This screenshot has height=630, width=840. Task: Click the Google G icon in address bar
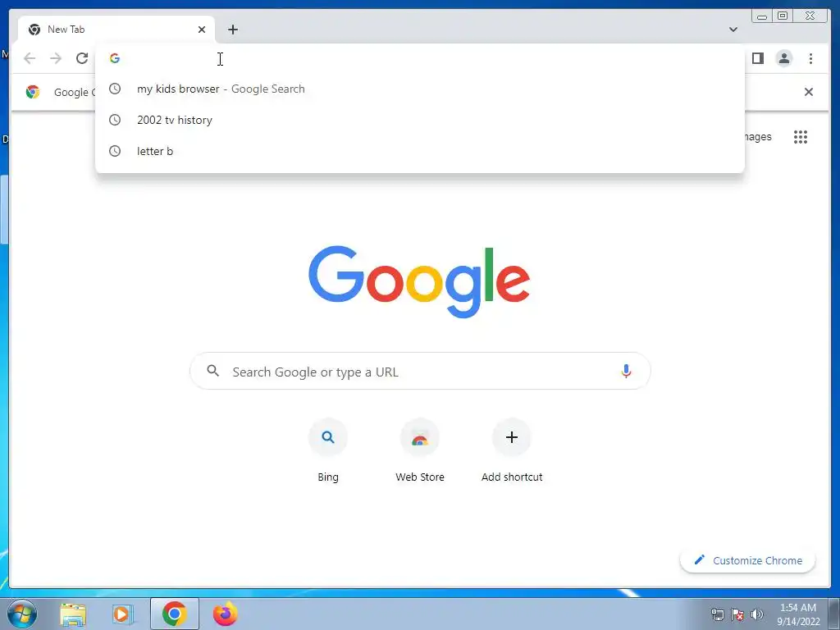click(x=115, y=58)
